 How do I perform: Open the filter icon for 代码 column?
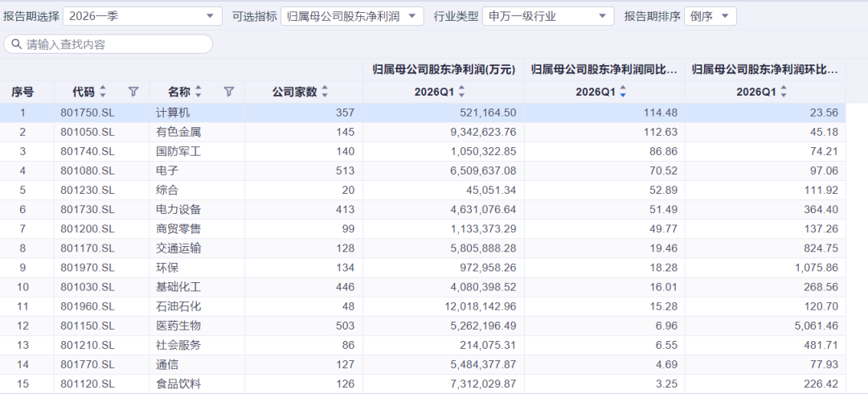point(133,92)
